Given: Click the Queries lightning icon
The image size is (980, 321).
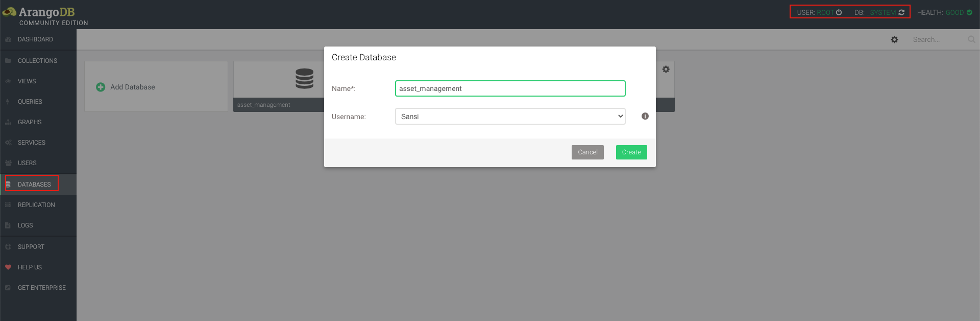Looking at the screenshot, I should [x=8, y=102].
